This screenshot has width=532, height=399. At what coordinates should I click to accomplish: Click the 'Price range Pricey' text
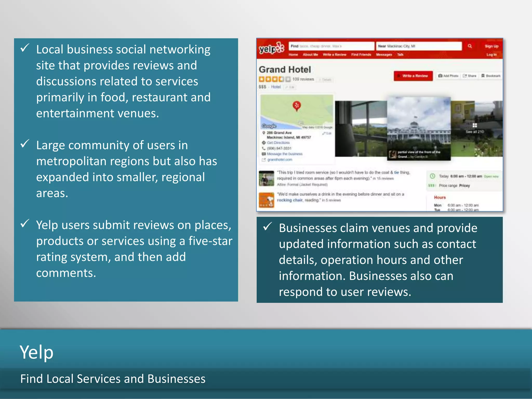tap(454, 185)
